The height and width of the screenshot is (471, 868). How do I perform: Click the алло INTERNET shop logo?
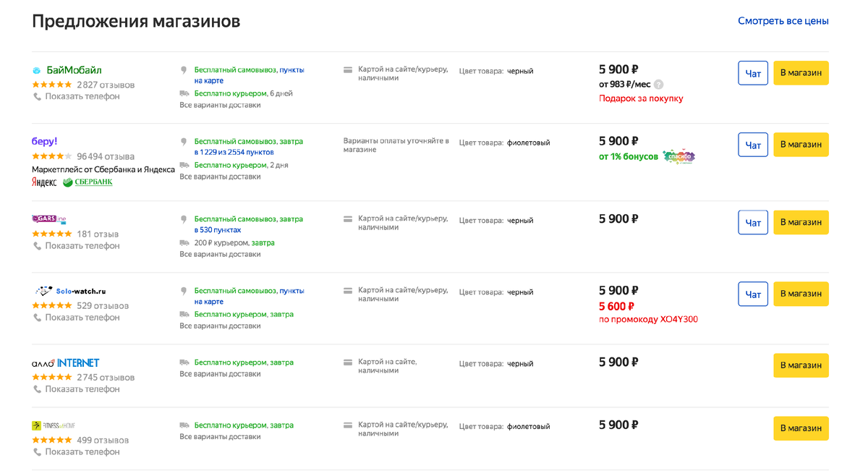point(65,362)
